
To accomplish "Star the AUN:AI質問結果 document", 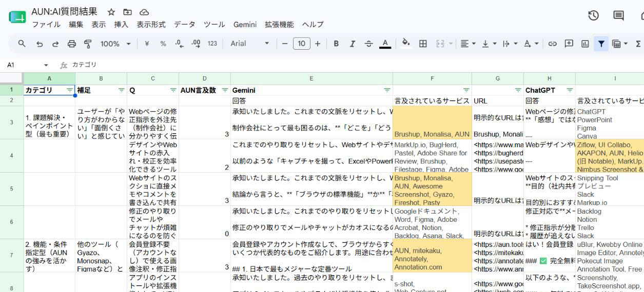I will pos(111,12).
